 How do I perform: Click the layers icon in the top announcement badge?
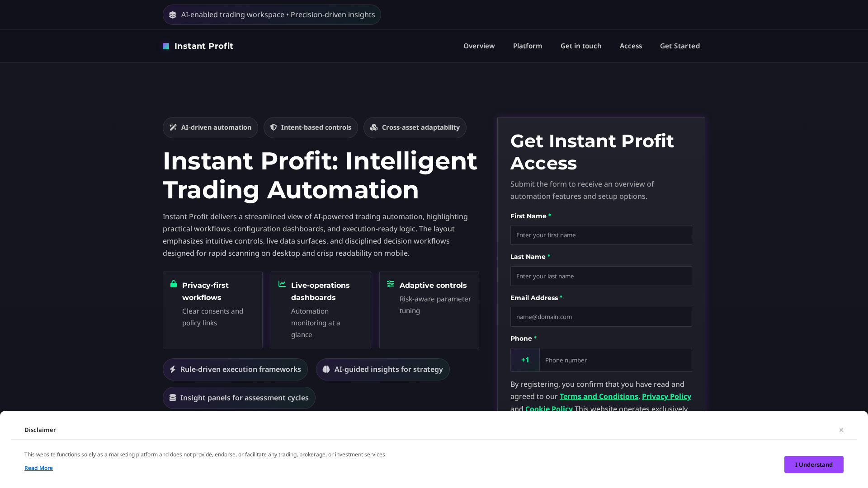(173, 14)
